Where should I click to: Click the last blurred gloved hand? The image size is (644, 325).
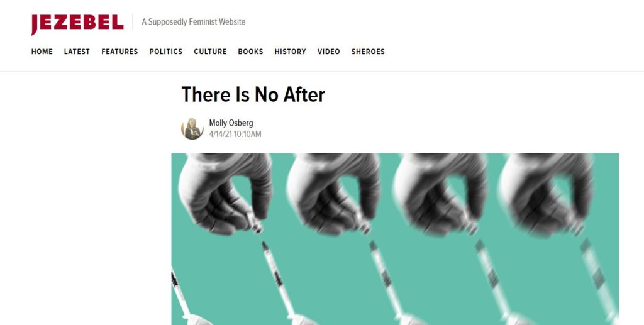pos(547,194)
